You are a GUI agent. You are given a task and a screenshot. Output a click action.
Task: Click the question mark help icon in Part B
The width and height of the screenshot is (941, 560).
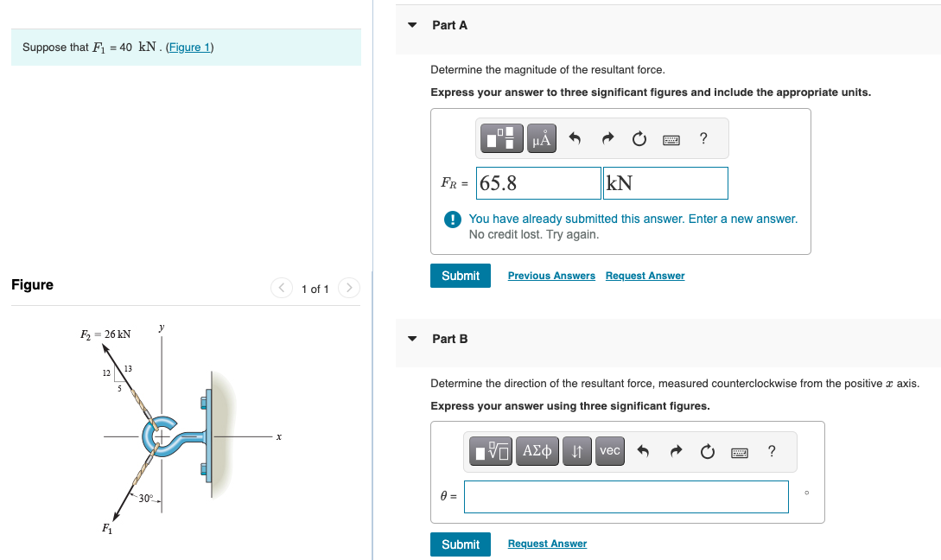point(771,451)
